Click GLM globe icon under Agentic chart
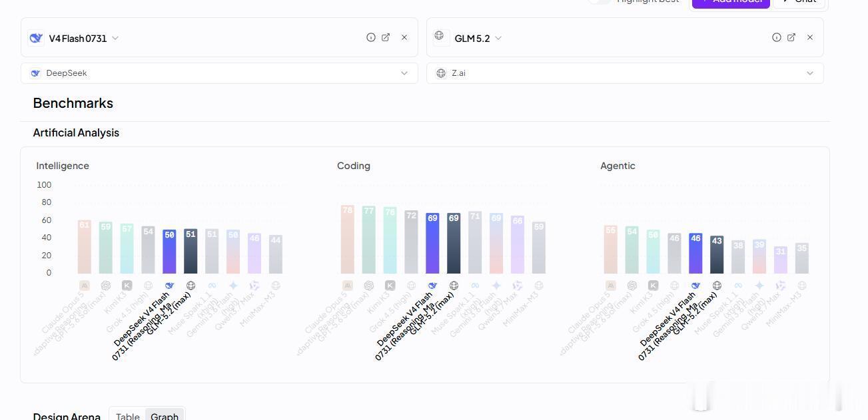Screen dimensions: 868x420 (717, 286)
